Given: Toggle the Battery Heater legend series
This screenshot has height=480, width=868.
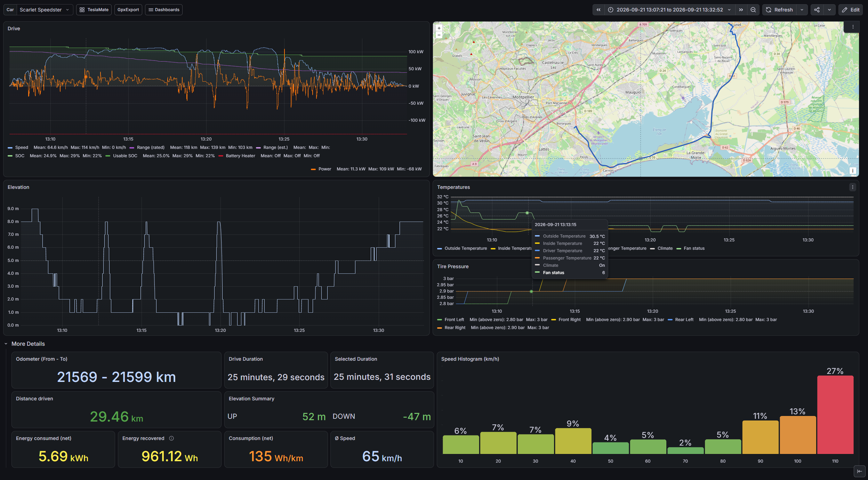Looking at the screenshot, I should coord(240,156).
